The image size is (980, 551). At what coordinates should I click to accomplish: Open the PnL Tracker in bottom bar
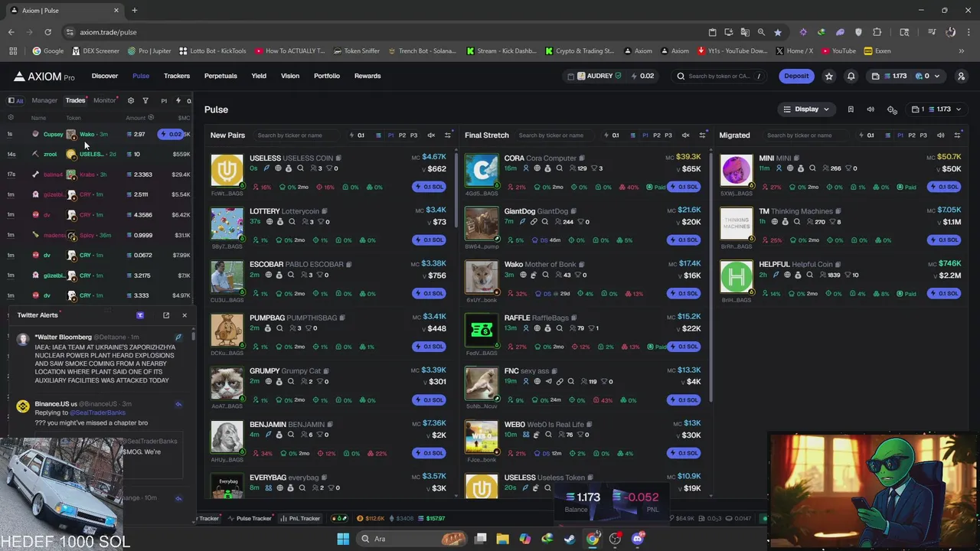[x=300, y=518]
